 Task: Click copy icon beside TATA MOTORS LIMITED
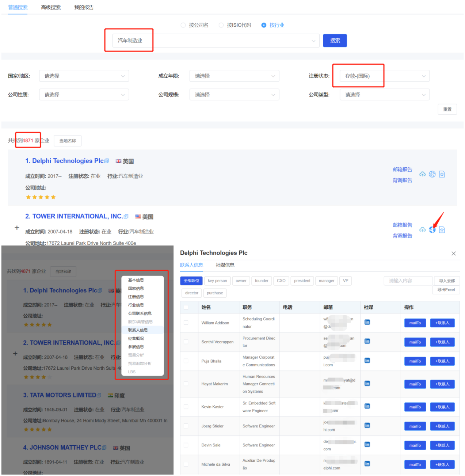(x=99, y=395)
